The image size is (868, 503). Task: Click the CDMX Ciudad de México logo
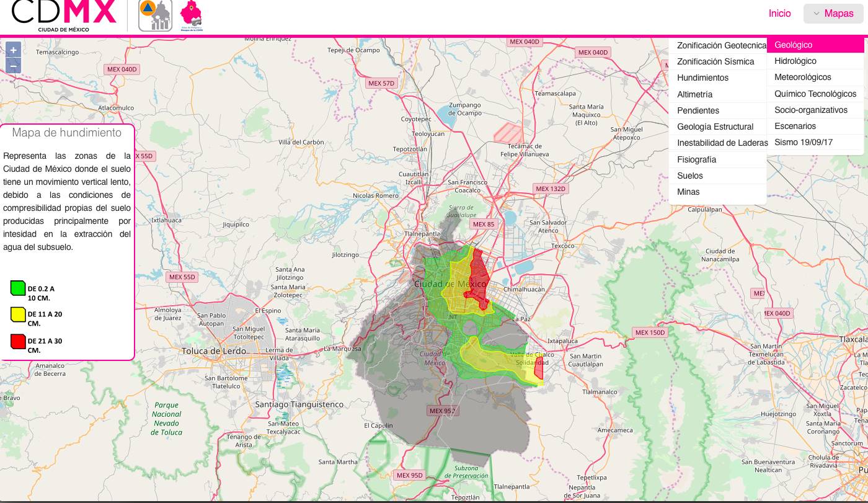[64, 16]
